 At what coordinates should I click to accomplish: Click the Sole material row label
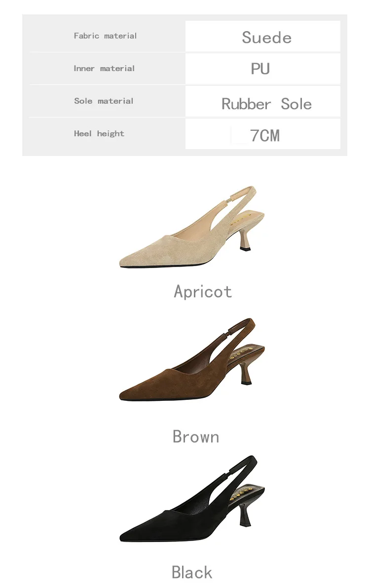104,101
